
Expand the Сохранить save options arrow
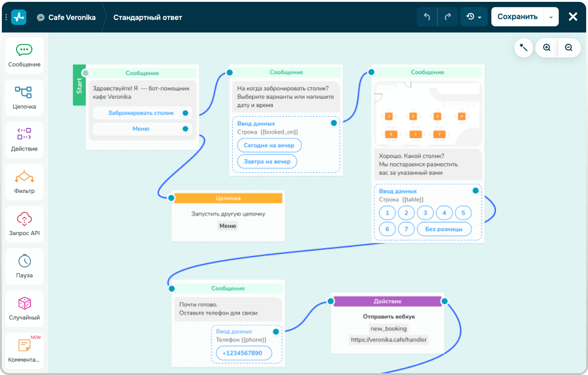point(551,17)
